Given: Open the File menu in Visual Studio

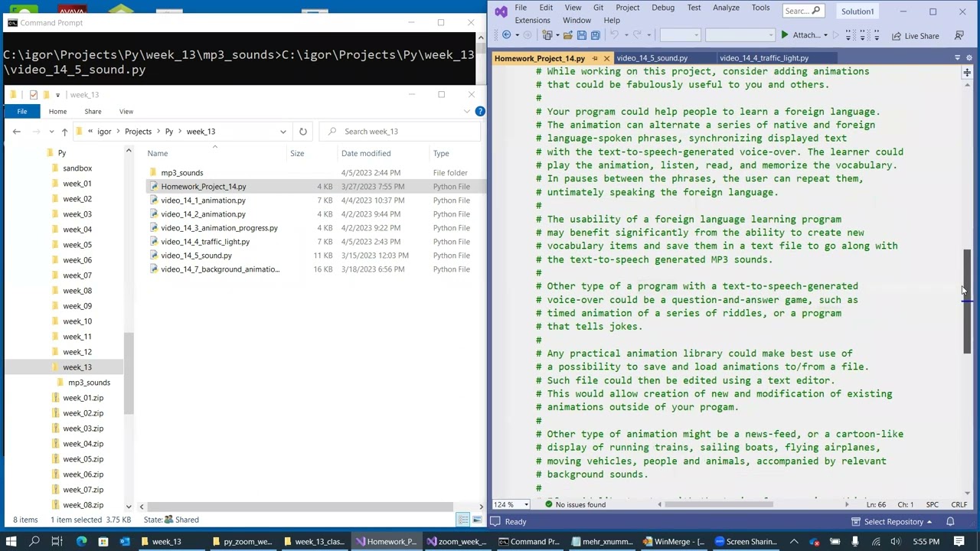Looking at the screenshot, I should pyautogui.click(x=521, y=8).
